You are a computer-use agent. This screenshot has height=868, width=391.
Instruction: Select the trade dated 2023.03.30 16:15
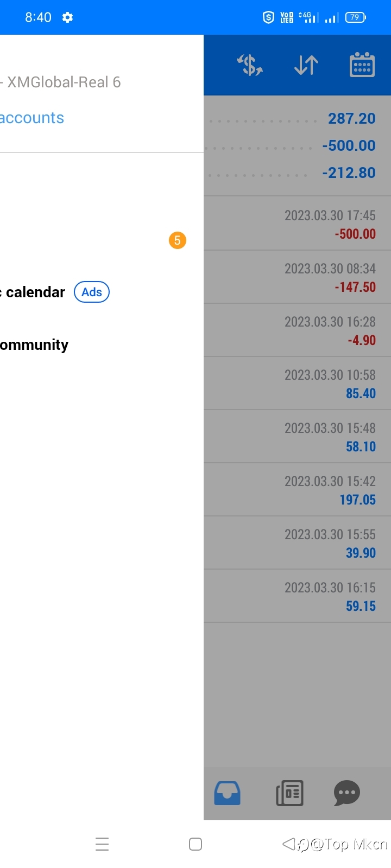[298, 596]
